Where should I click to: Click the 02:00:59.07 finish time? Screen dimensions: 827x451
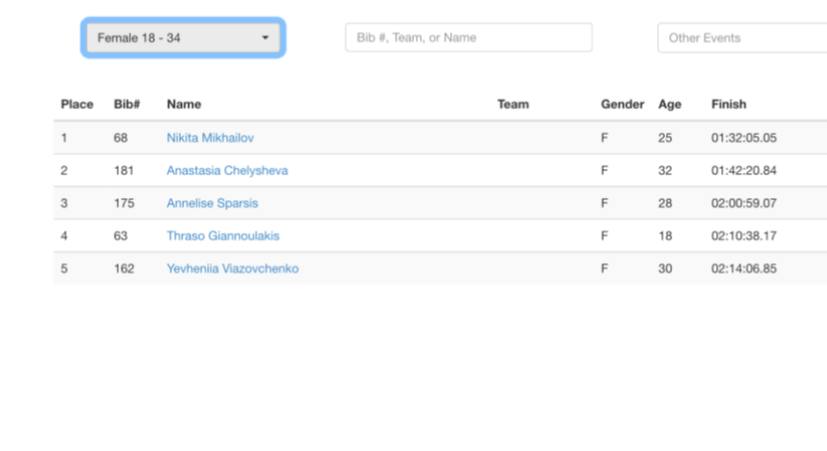[743, 203]
